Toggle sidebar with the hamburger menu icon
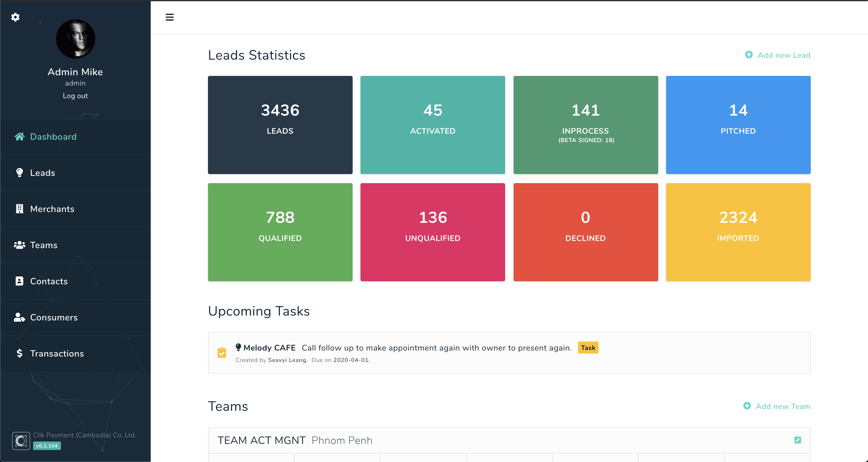 click(x=169, y=17)
